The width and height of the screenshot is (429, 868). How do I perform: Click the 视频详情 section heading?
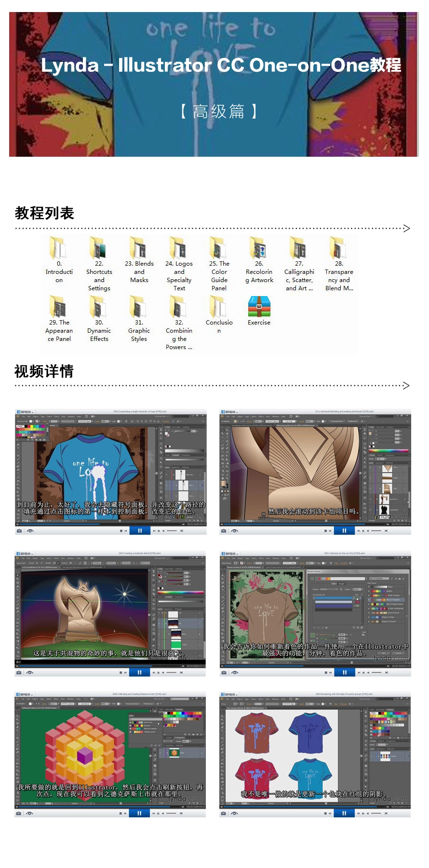coord(44,371)
